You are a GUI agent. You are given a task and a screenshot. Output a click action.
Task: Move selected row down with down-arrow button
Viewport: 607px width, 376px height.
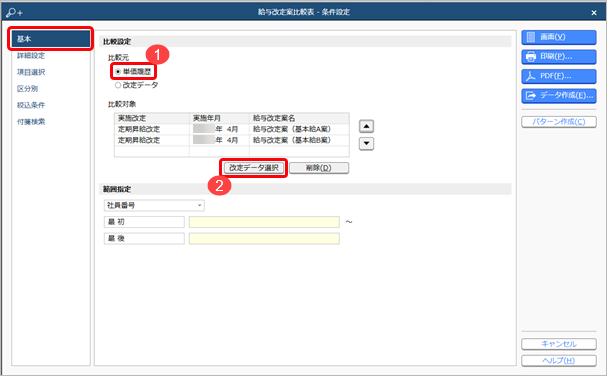click(x=366, y=143)
